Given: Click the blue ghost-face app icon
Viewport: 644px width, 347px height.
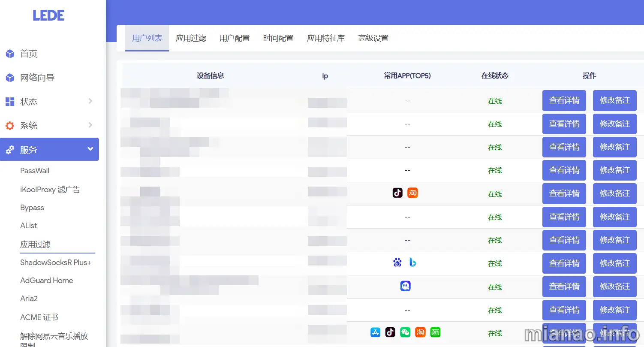Looking at the screenshot, I should click(x=405, y=286).
